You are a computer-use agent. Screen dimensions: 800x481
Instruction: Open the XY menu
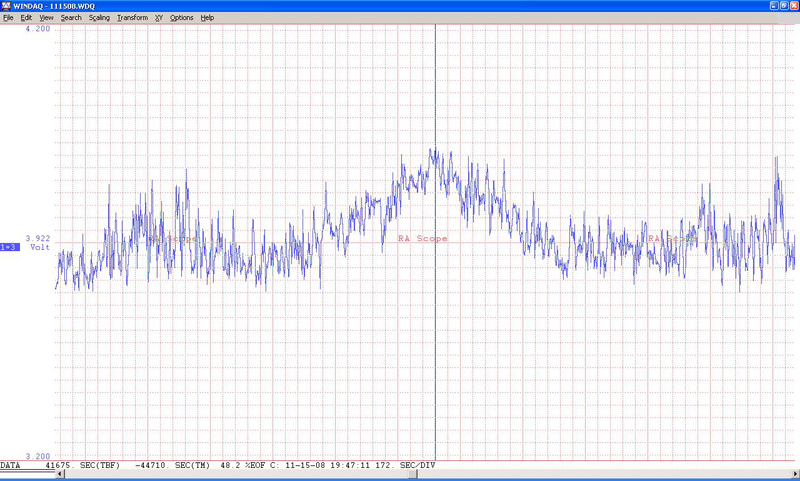(x=159, y=18)
